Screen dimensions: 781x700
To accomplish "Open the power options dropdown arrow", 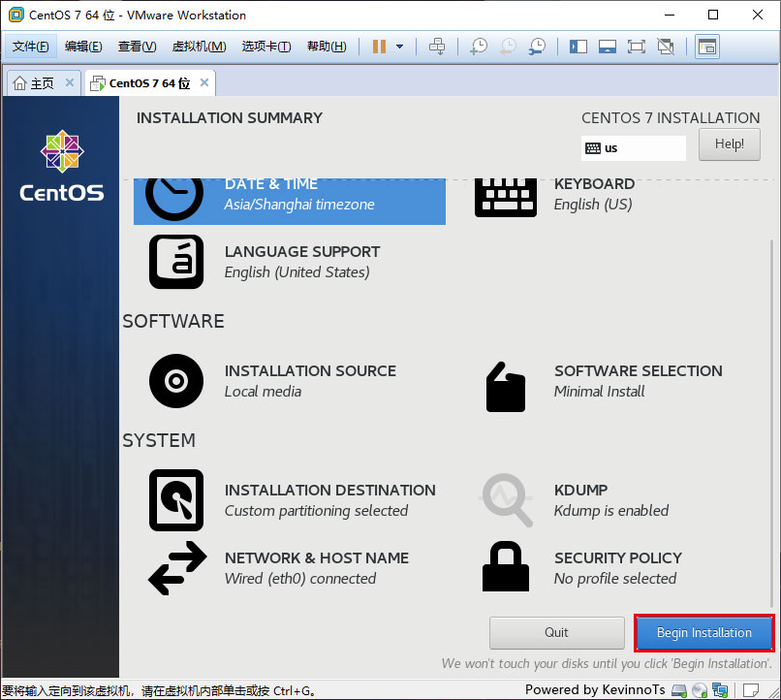I will pyautogui.click(x=399, y=47).
